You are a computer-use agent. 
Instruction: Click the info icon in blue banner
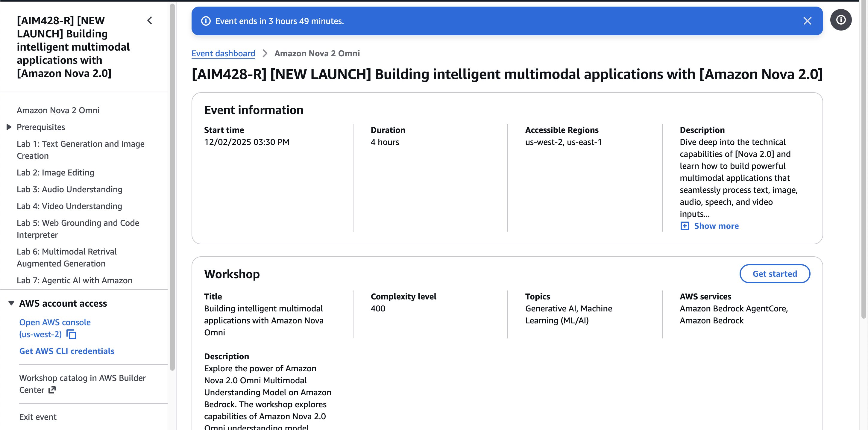point(206,21)
